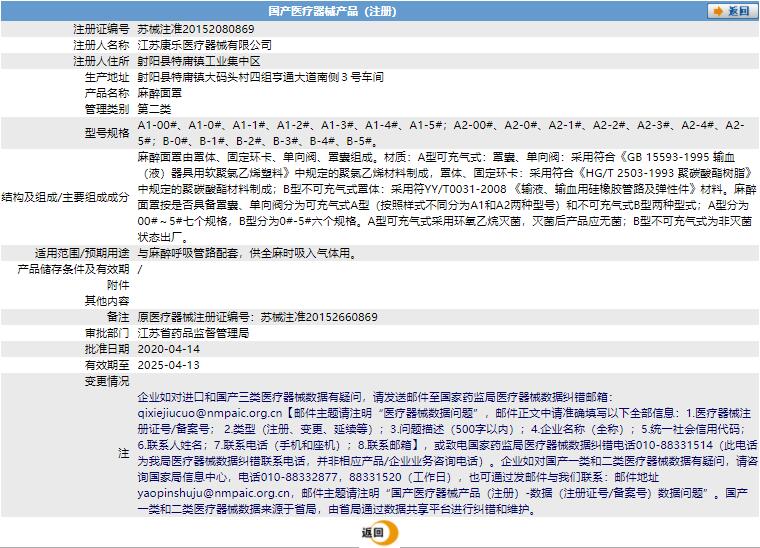Click the 管理类别 label

[107, 109]
